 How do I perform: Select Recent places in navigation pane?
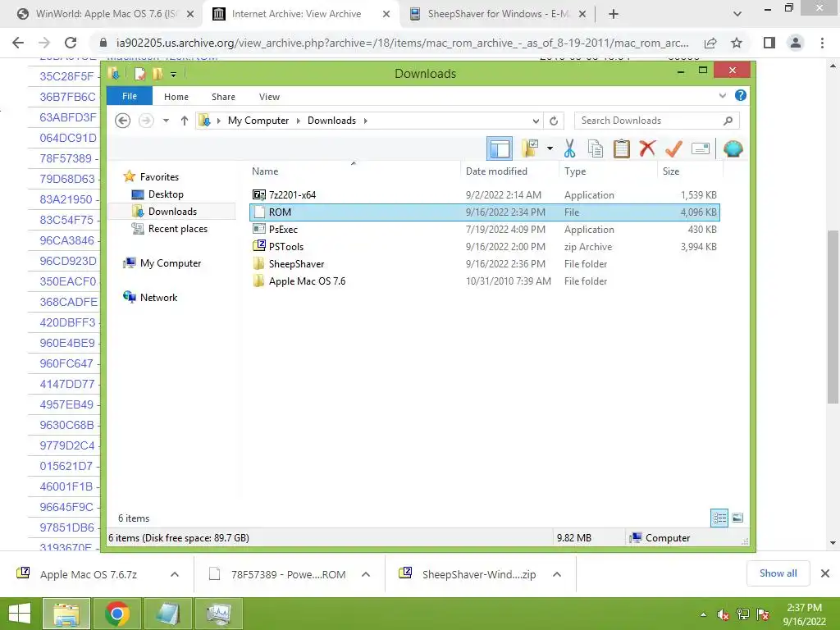pyautogui.click(x=178, y=229)
